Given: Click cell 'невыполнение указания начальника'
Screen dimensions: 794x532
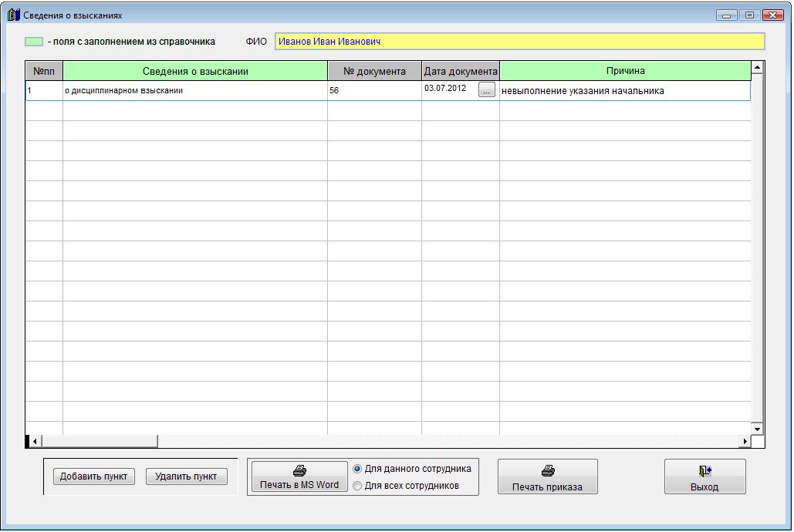Looking at the screenshot, I should click(625, 91).
